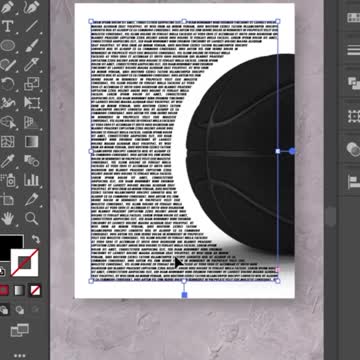Select the Zoom tool
The image size is (360, 360).
pos(32,219)
